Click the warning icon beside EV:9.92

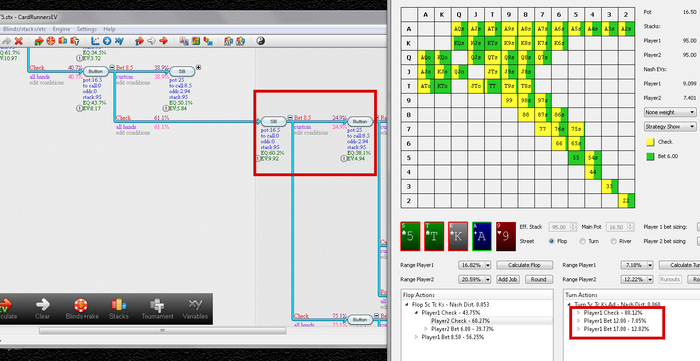[258, 158]
